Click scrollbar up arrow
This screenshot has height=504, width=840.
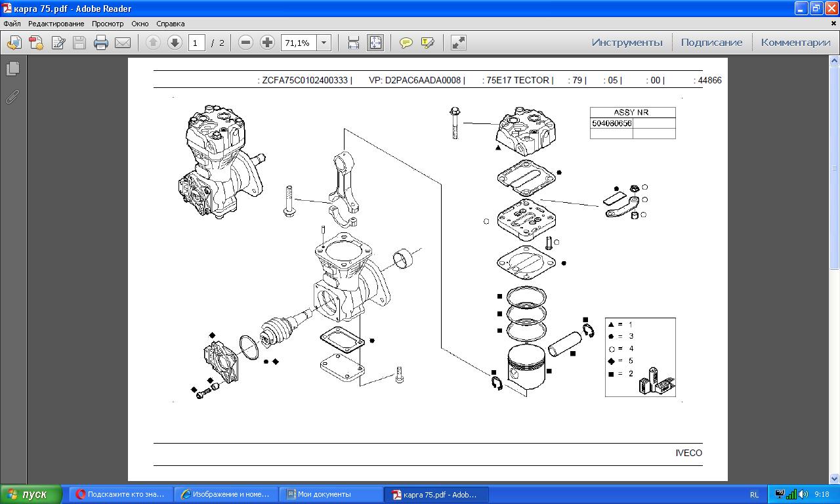pyautogui.click(x=835, y=61)
